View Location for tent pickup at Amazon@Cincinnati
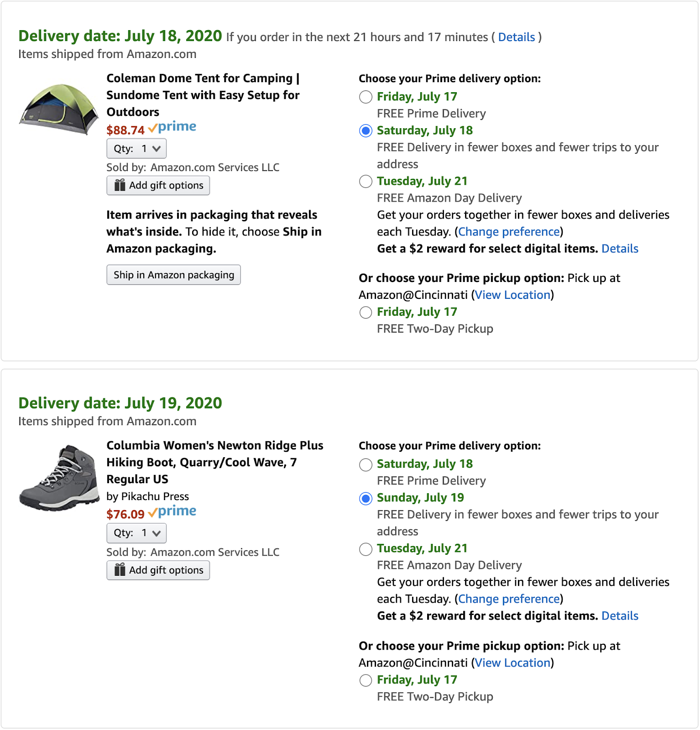 (x=512, y=295)
